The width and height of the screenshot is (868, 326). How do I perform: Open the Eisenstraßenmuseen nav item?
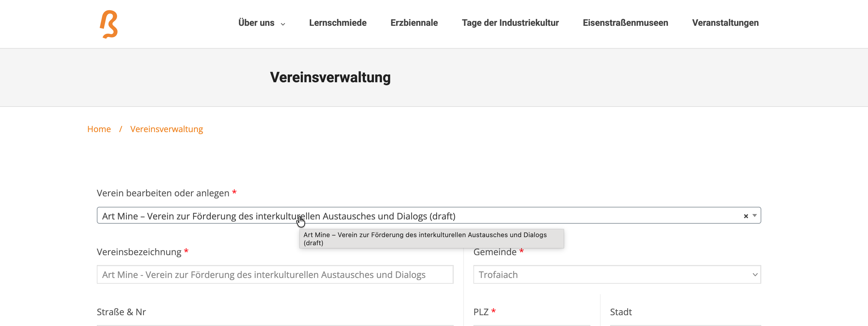(625, 23)
